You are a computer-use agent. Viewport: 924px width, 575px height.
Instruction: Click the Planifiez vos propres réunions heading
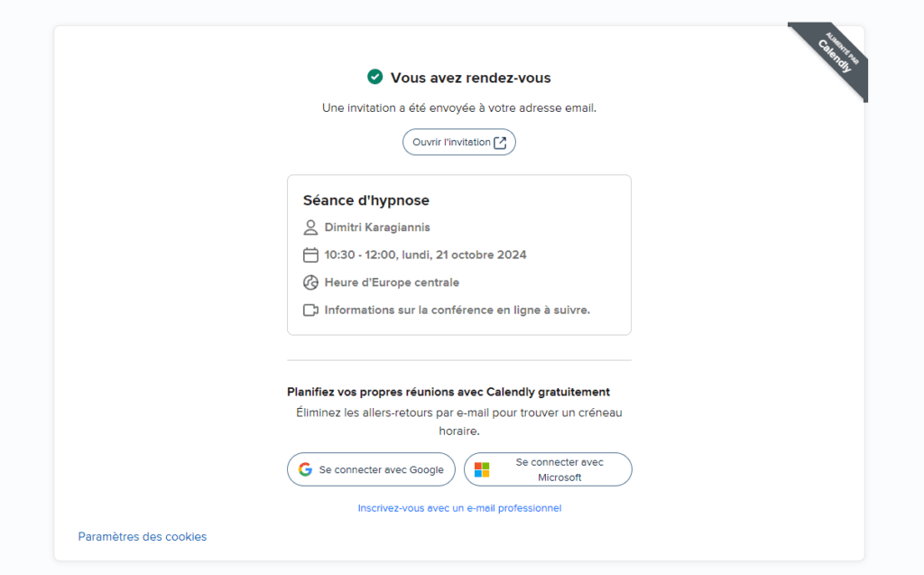point(448,392)
